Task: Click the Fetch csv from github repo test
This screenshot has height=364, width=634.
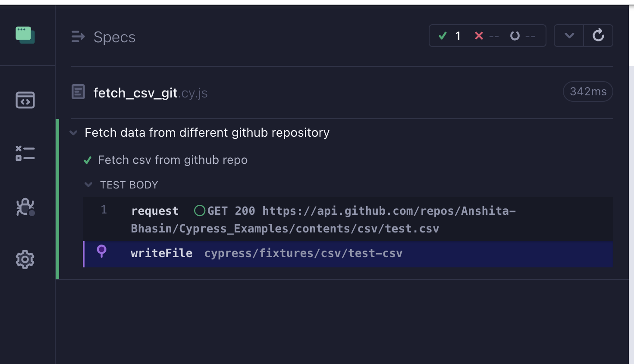Action: click(173, 160)
